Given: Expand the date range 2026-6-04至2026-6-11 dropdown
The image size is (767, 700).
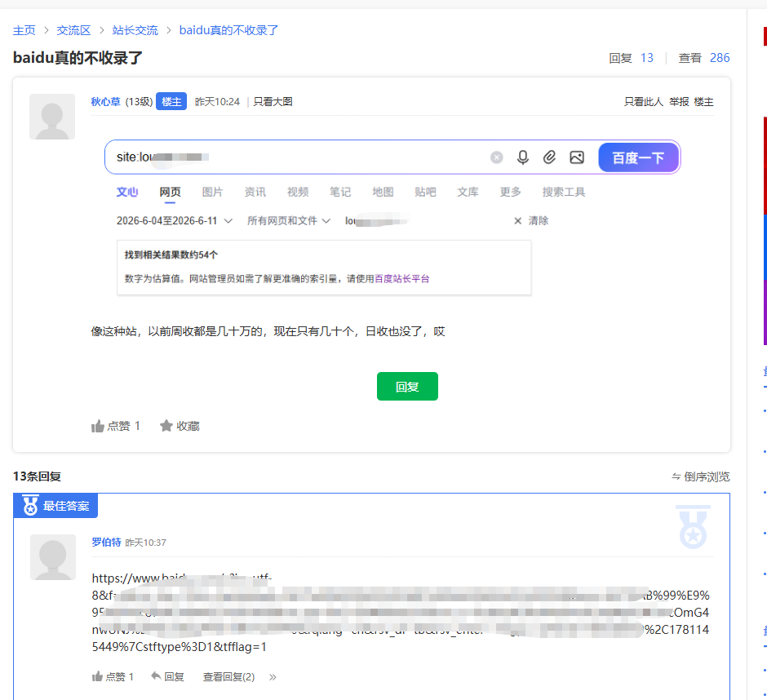Looking at the screenshot, I should [174, 220].
